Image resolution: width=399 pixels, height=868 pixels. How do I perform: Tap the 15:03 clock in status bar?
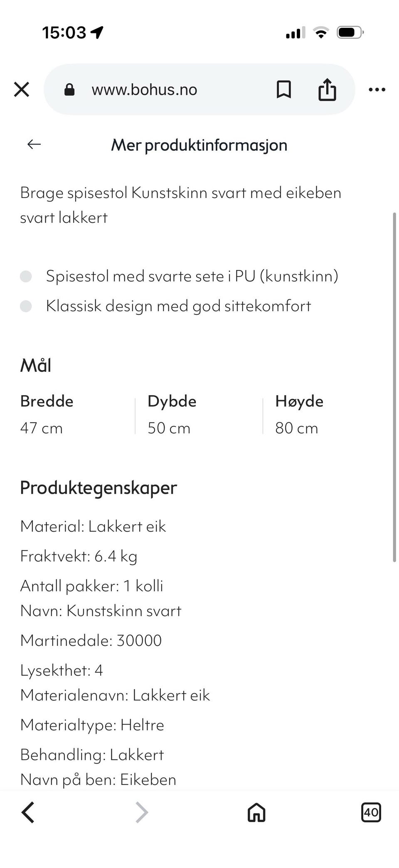[x=64, y=32]
